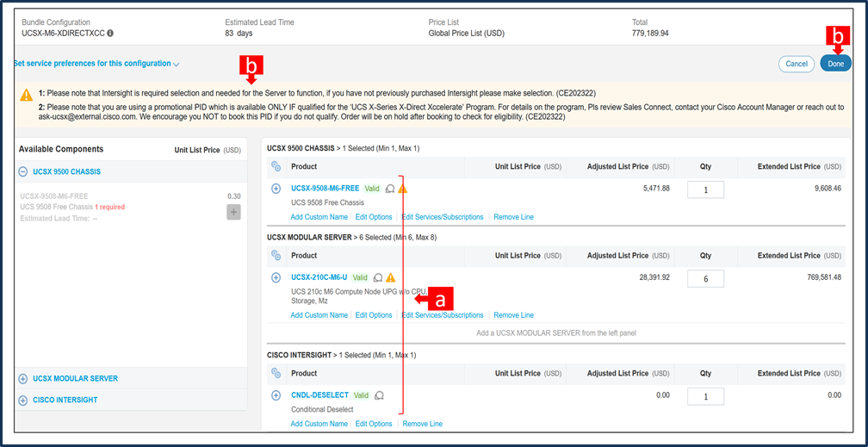The height and width of the screenshot is (447, 868).
Task: Click the adjusted list price 28,391.92
Action: click(x=654, y=277)
